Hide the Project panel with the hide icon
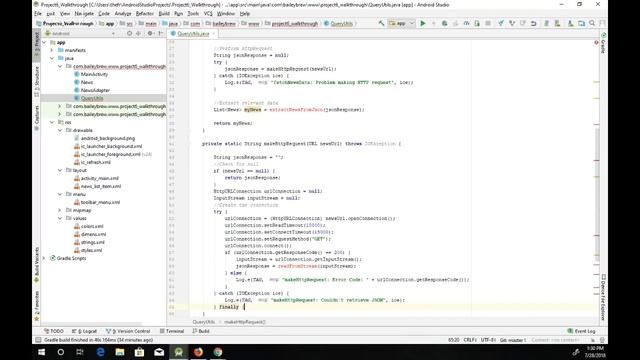 click(x=161, y=33)
